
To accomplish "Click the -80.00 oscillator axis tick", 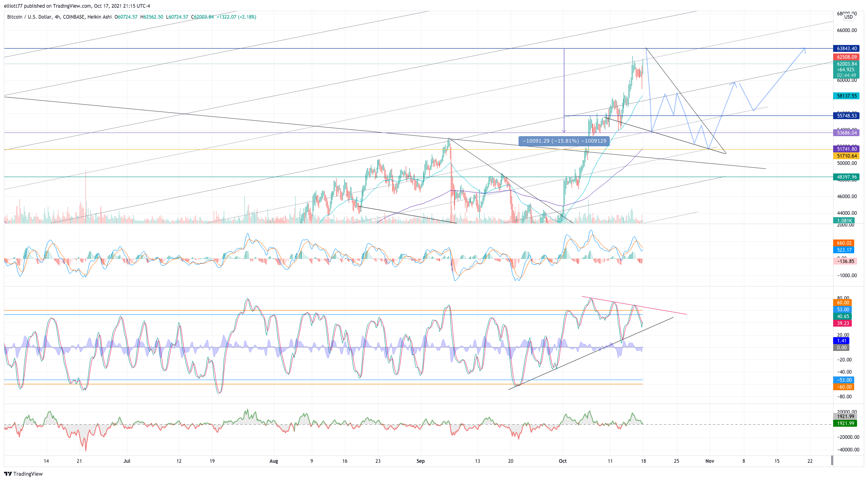I will click(x=845, y=397).
